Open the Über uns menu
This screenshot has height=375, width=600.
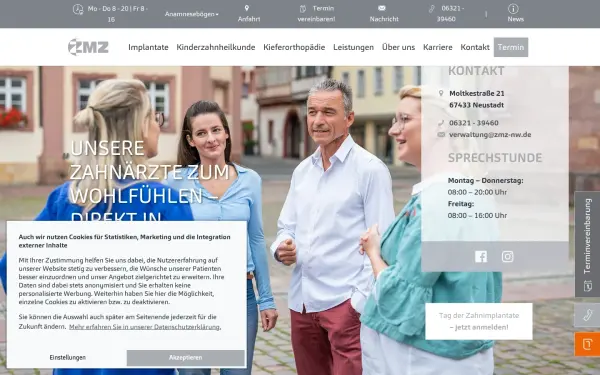398,47
